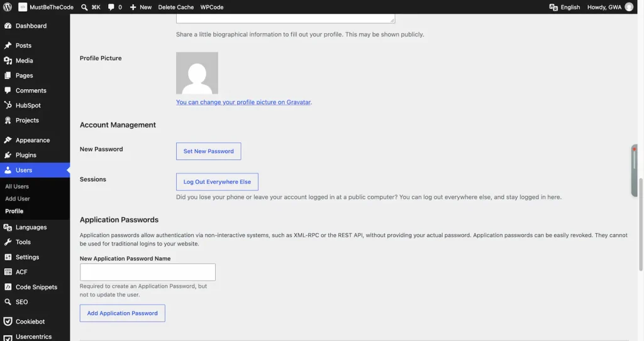644x341 pixels.
Task: Click the New Application Password Name field
Action: point(147,272)
